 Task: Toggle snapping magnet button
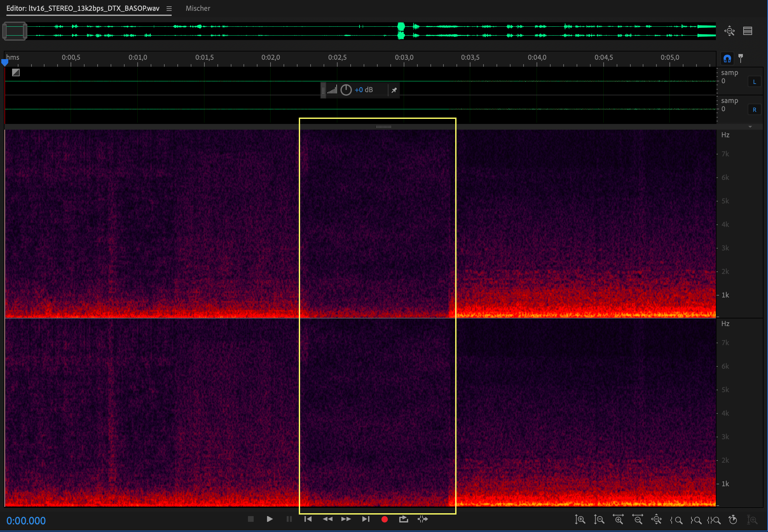727,59
